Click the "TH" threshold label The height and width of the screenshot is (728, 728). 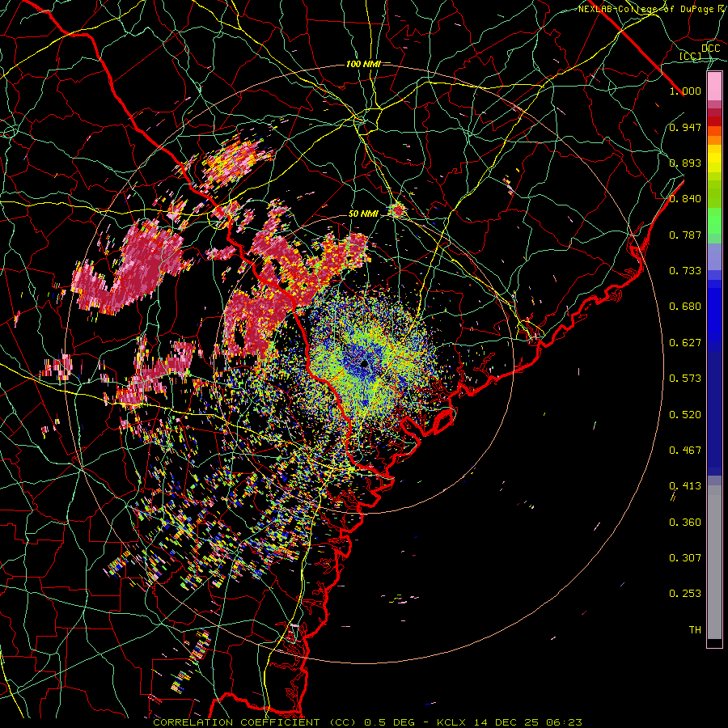click(695, 630)
